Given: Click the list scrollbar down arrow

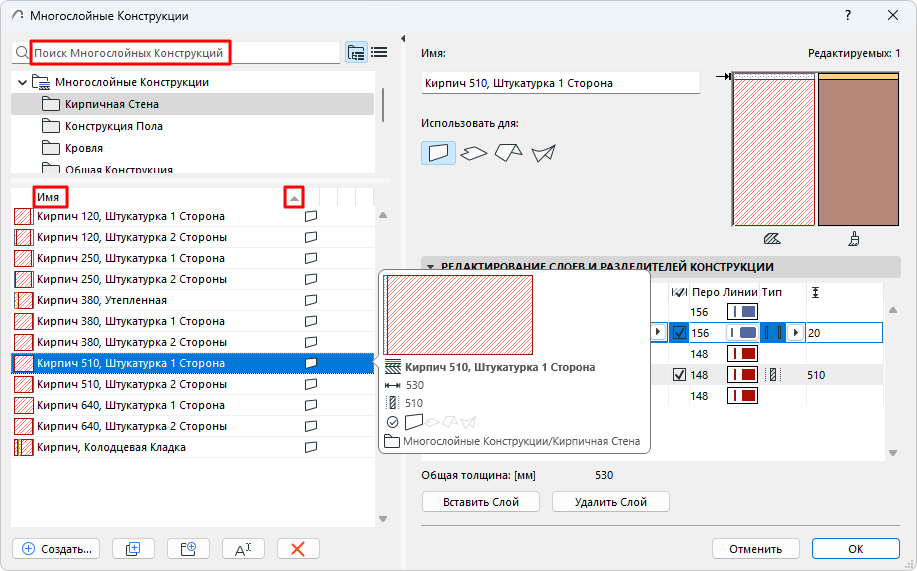Looking at the screenshot, I should click(x=383, y=519).
